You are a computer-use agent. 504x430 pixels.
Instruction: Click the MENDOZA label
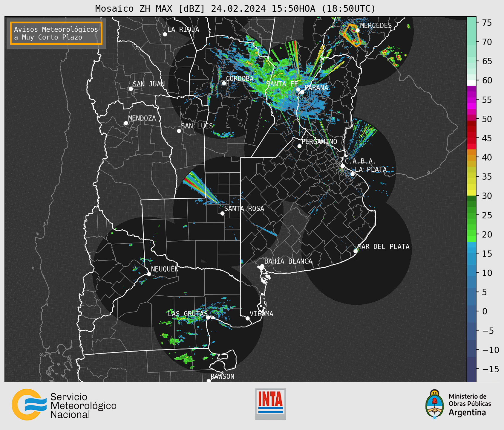142,118
